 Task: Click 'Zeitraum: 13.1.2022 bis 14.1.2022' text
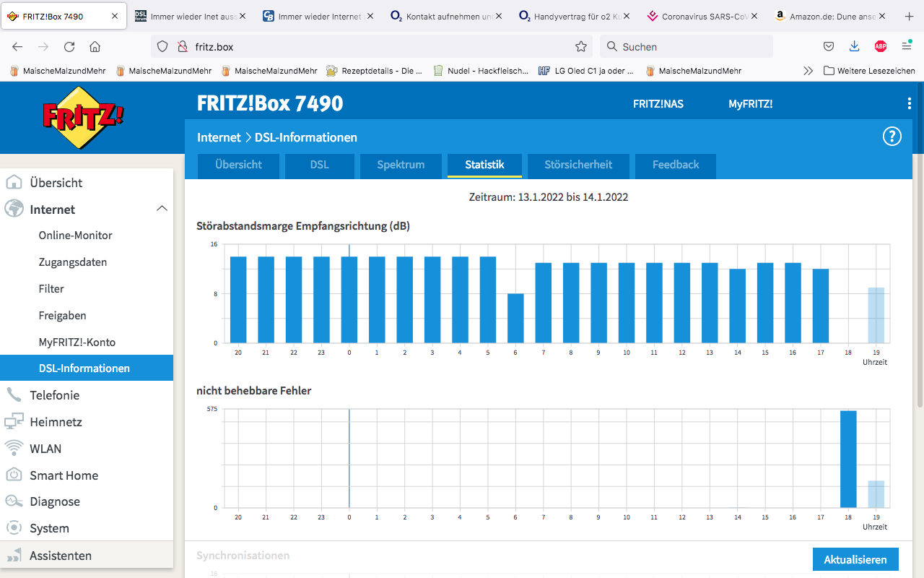[549, 197]
